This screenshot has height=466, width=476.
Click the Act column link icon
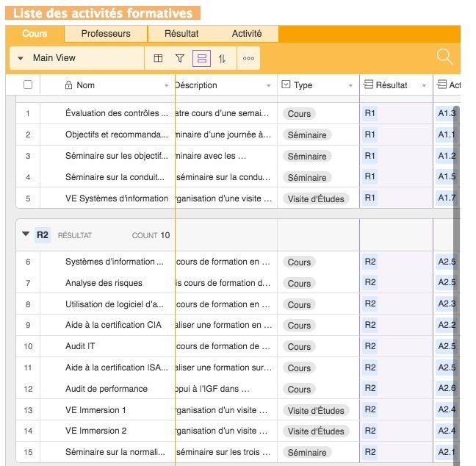point(441,84)
